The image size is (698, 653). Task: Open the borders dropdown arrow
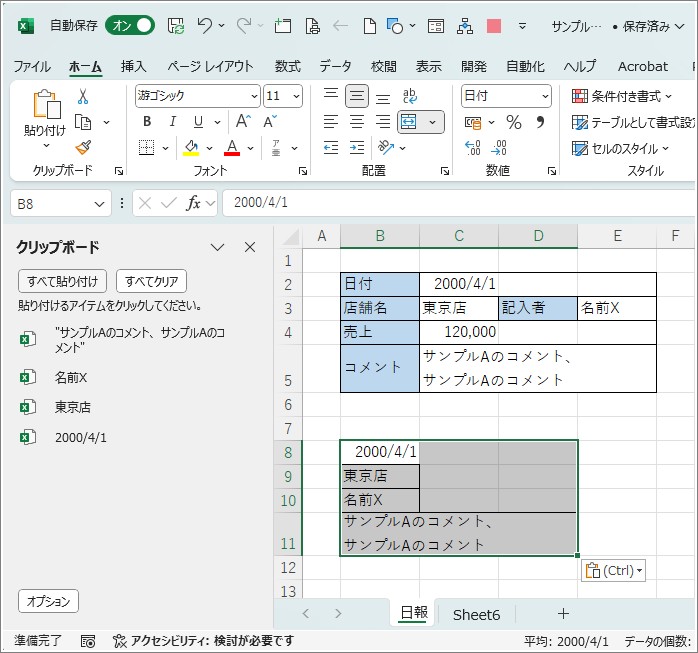[165, 148]
